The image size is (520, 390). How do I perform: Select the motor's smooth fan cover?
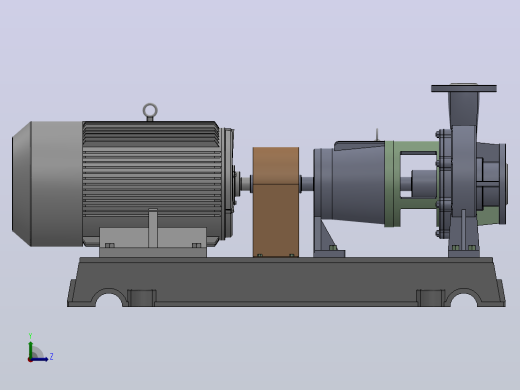(x=47, y=184)
